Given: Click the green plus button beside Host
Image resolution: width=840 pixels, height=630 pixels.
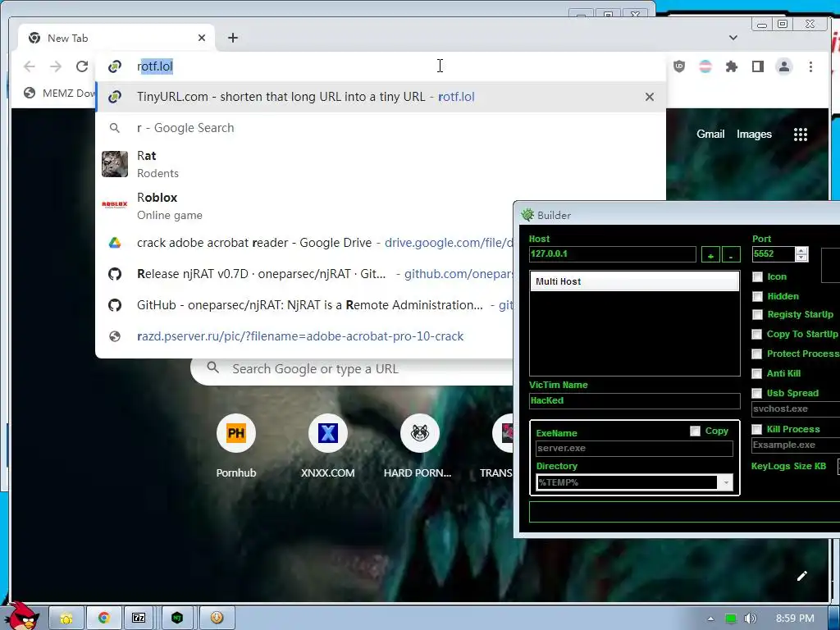Looking at the screenshot, I should [710, 254].
